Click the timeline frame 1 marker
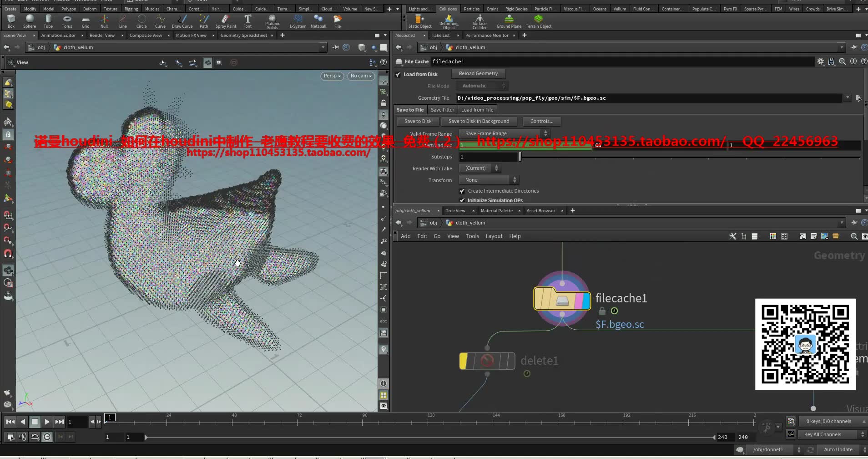The image size is (868, 459). coord(110,417)
